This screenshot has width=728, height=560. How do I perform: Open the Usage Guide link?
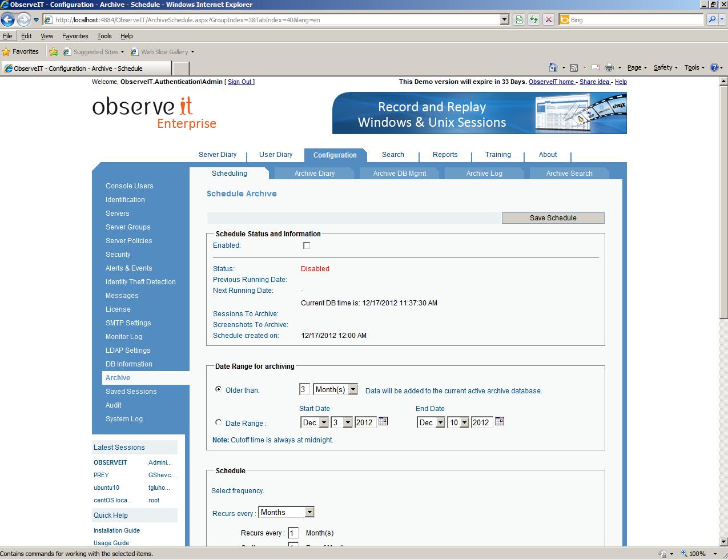tap(111, 543)
